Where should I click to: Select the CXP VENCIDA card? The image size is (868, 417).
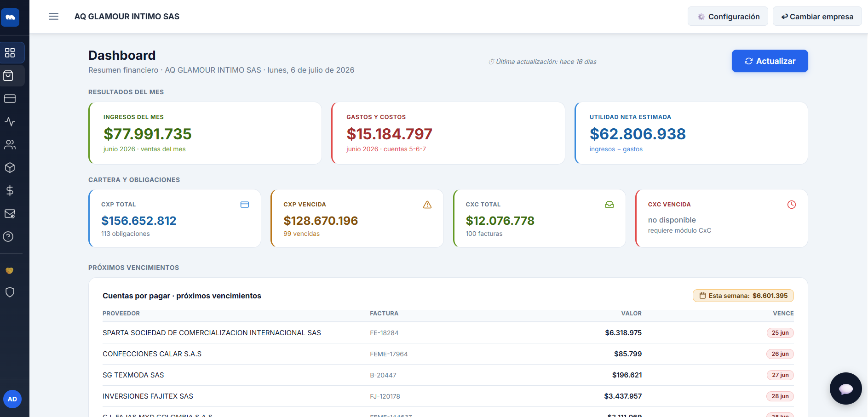pos(357,218)
